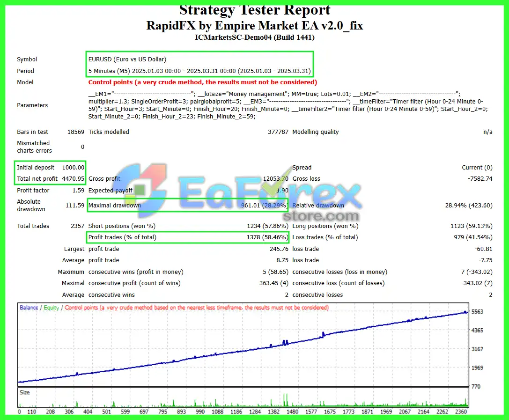Click Profit factor value 1.59
Screen dimensions: 509x420
(78, 191)
